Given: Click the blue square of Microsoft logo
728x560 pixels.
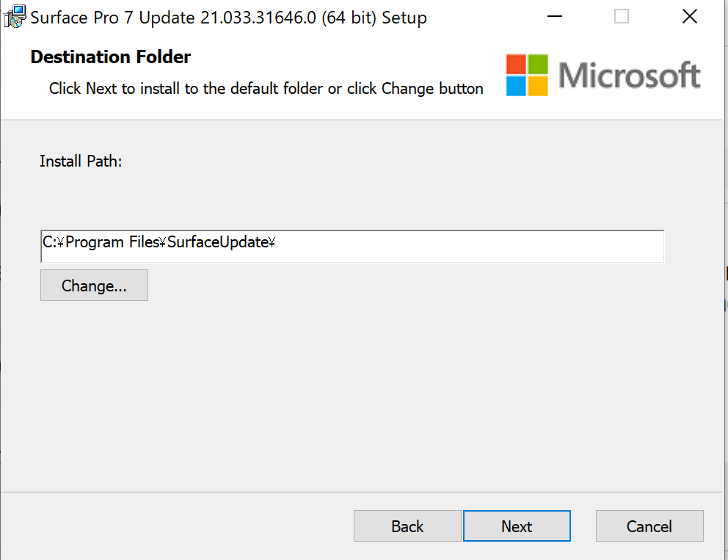Looking at the screenshot, I should click(516, 86).
